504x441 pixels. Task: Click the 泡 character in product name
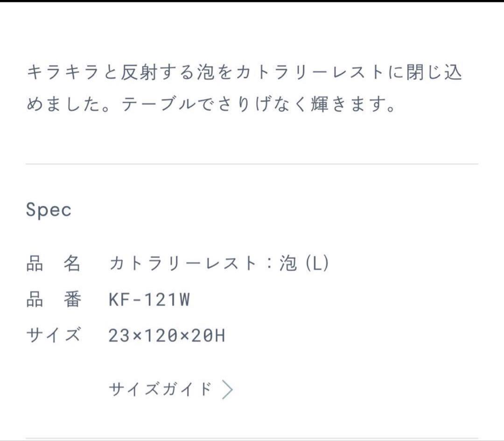pos(288,264)
